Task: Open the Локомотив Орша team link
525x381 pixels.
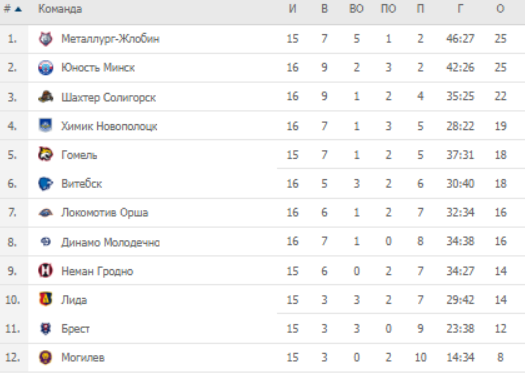Action: click(x=104, y=213)
